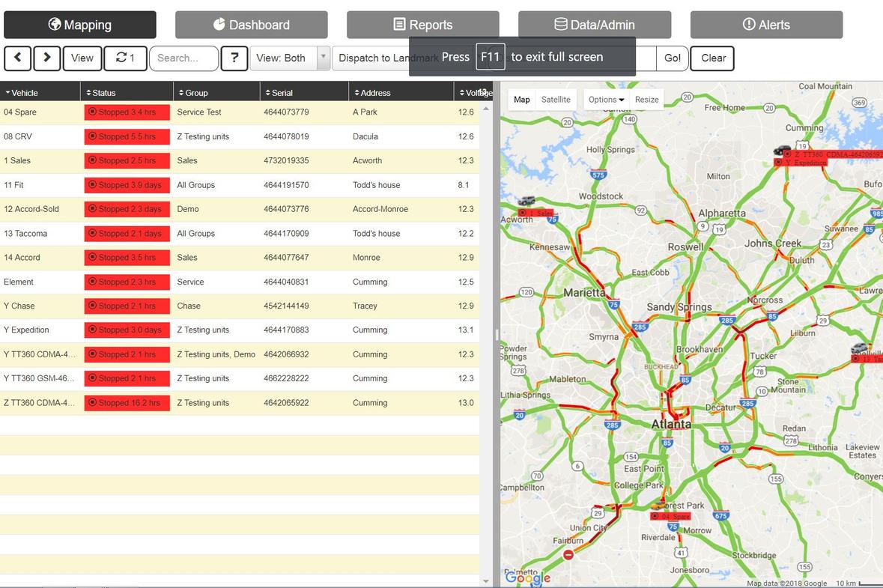This screenshot has width=883, height=588.
Task: Sort the table by Voltage column
Action: 473,93
